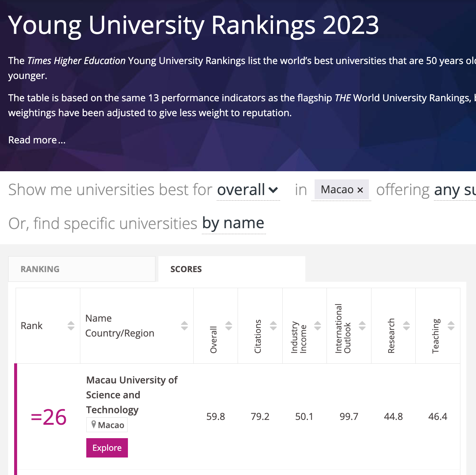Expand the 'by name' university search
This screenshot has height=475, width=476.
click(234, 223)
